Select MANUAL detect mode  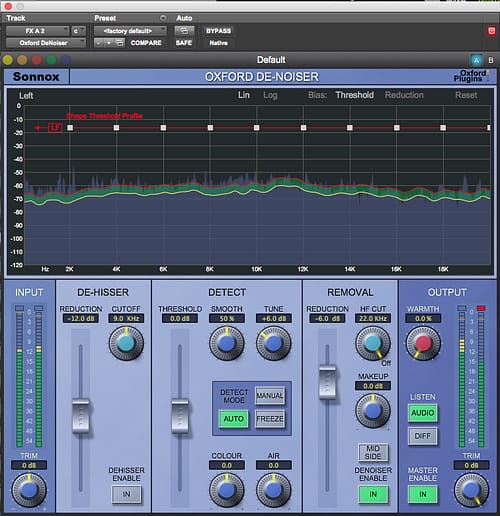pos(270,396)
